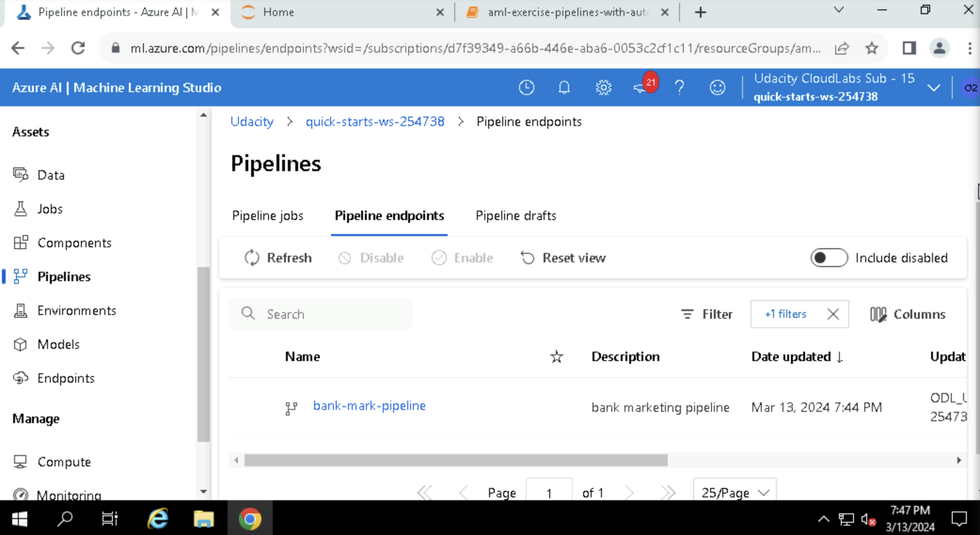
Task: Open the notifications bell
Action: point(564,87)
